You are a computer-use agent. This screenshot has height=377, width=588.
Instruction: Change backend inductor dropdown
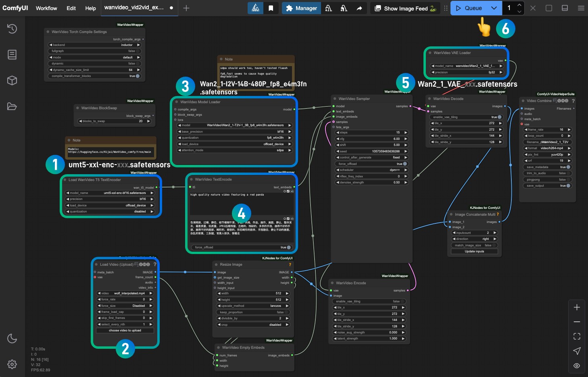coord(95,45)
